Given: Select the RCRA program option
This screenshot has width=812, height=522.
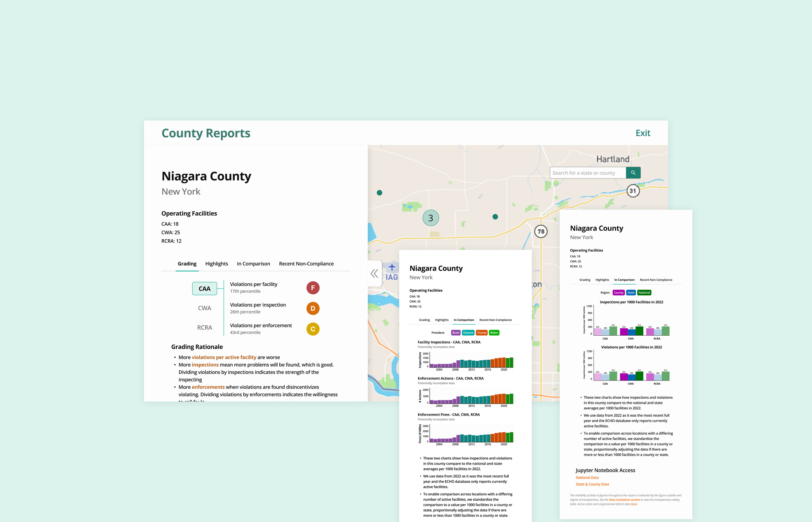Looking at the screenshot, I should pos(204,328).
